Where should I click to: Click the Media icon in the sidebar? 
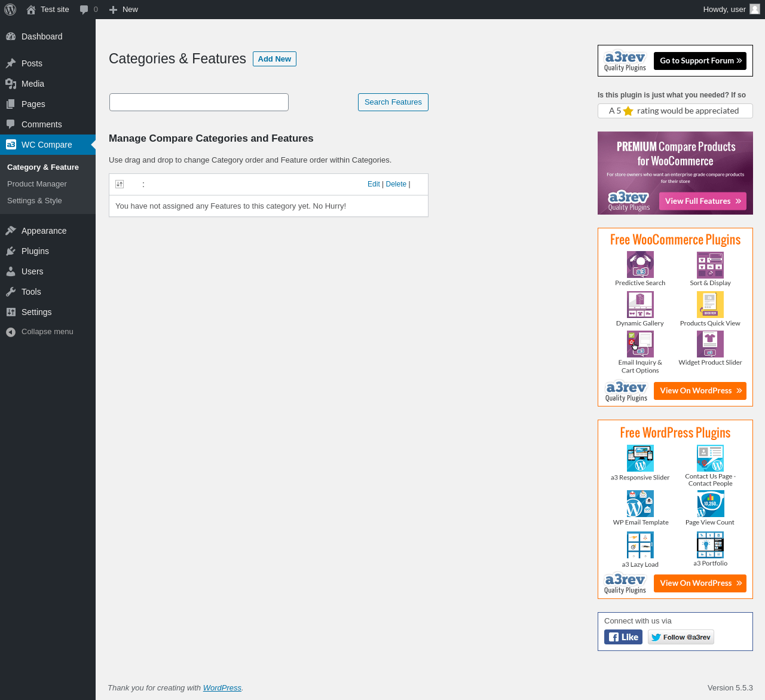click(x=11, y=84)
